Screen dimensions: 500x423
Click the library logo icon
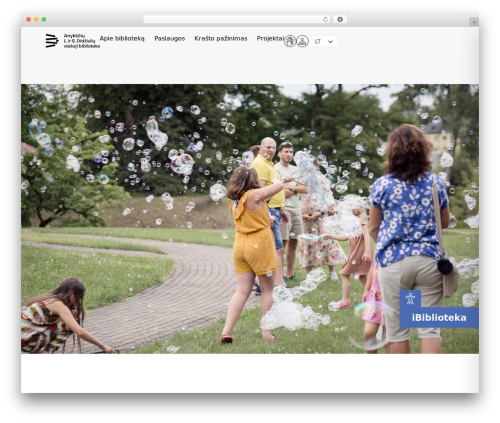pos(52,41)
